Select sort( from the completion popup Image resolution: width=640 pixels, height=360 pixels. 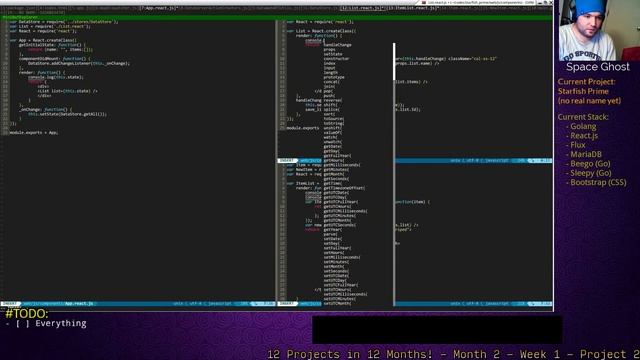pos(329,114)
